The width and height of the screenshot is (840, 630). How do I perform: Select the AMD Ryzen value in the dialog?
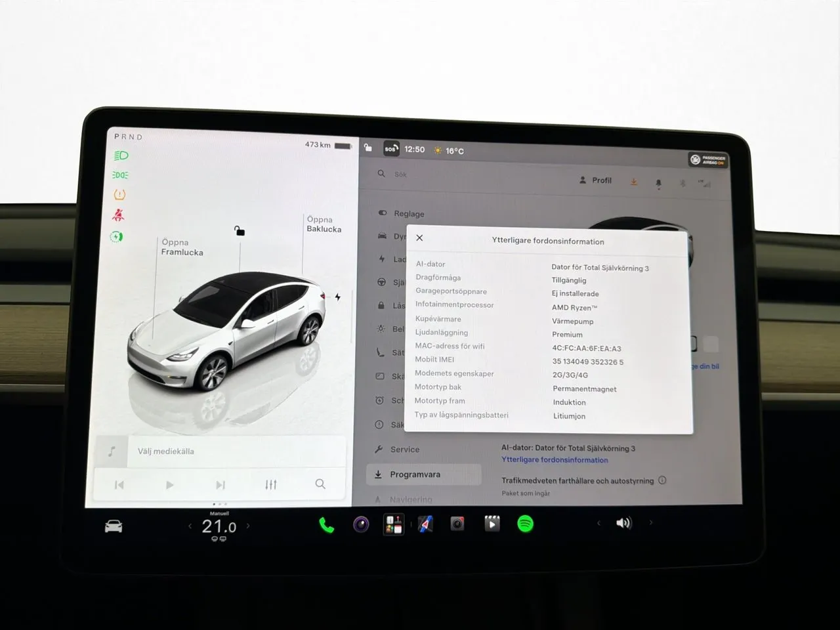(x=575, y=308)
